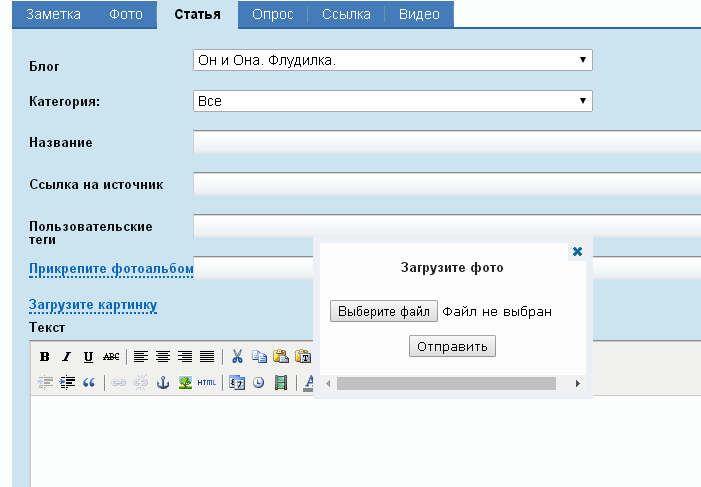Open the HTML source editor
Viewport: 701px width, 487px height.
[x=206, y=382]
